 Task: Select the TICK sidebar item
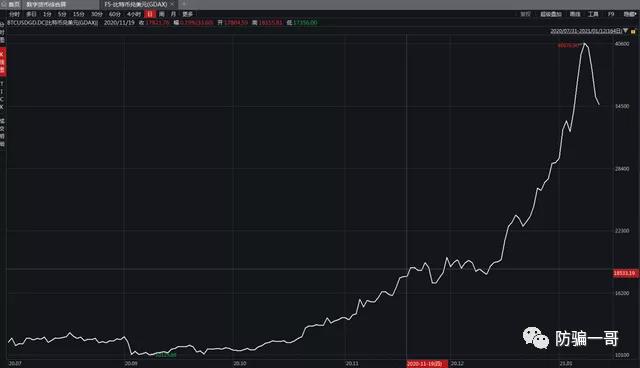(x=2, y=95)
